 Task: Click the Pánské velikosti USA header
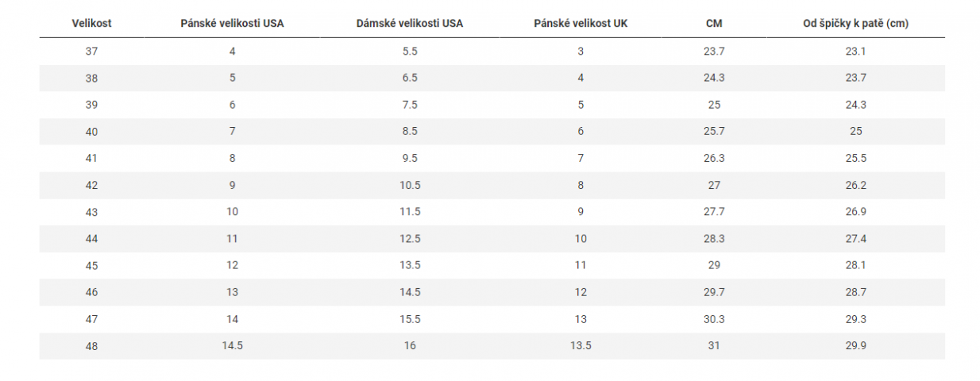(x=232, y=23)
